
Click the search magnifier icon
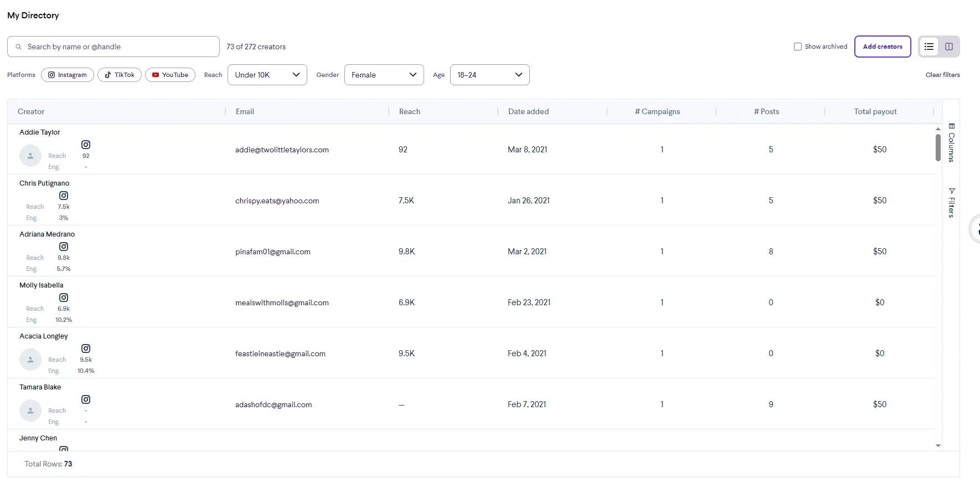(x=19, y=47)
